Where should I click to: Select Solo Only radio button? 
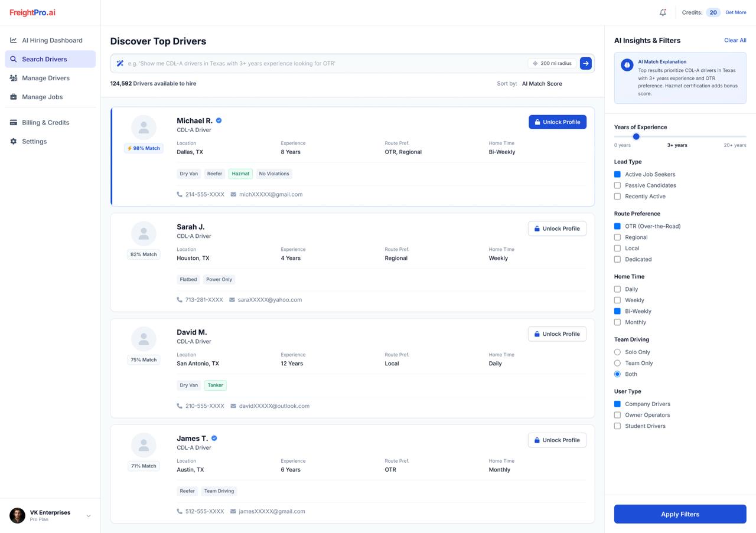click(617, 352)
